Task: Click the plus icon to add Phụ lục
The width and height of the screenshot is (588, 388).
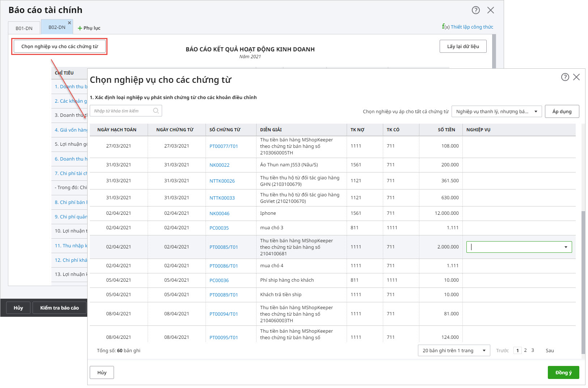Action: pos(80,28)
